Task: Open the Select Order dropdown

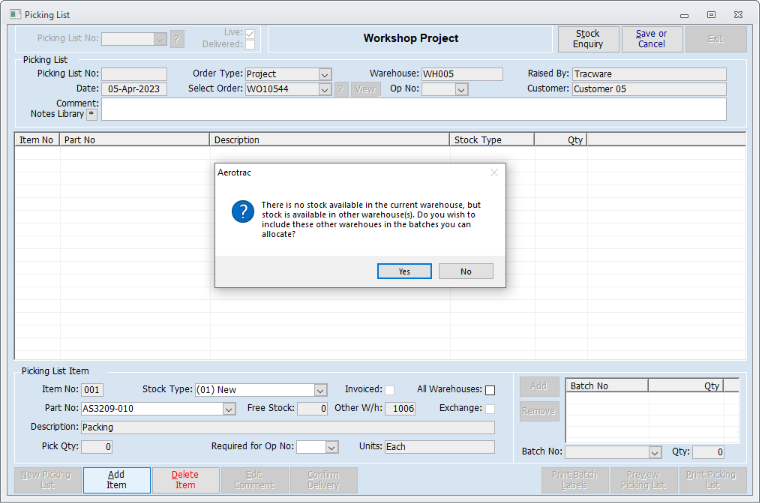Action: click(x=325, y=89)
